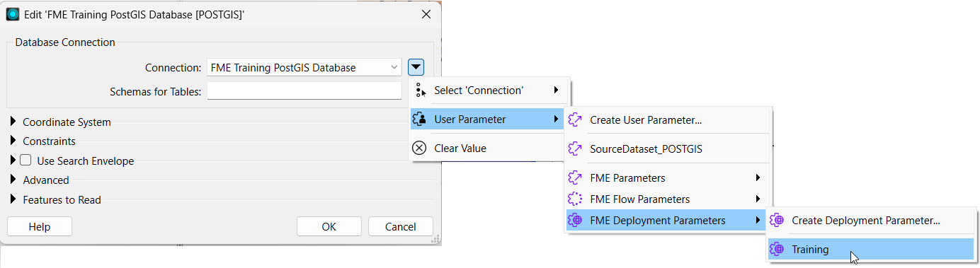Viewport: 980px width, 268px height.
Task: Open the Connection combo box
Action: pyautogui.click(x=304, y=68)
